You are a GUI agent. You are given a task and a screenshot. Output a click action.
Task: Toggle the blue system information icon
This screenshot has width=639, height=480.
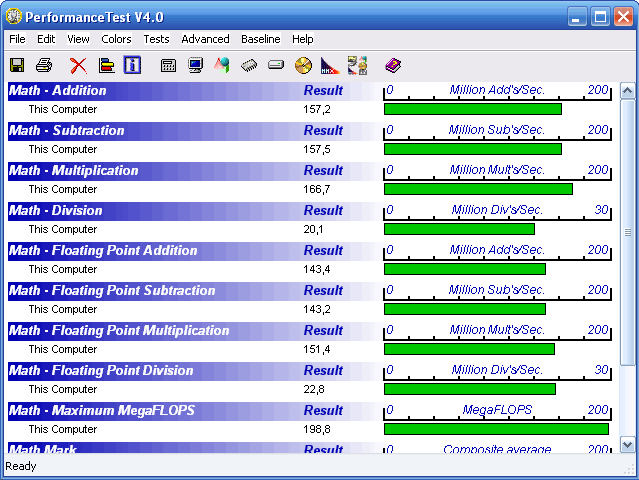point(132,65)
